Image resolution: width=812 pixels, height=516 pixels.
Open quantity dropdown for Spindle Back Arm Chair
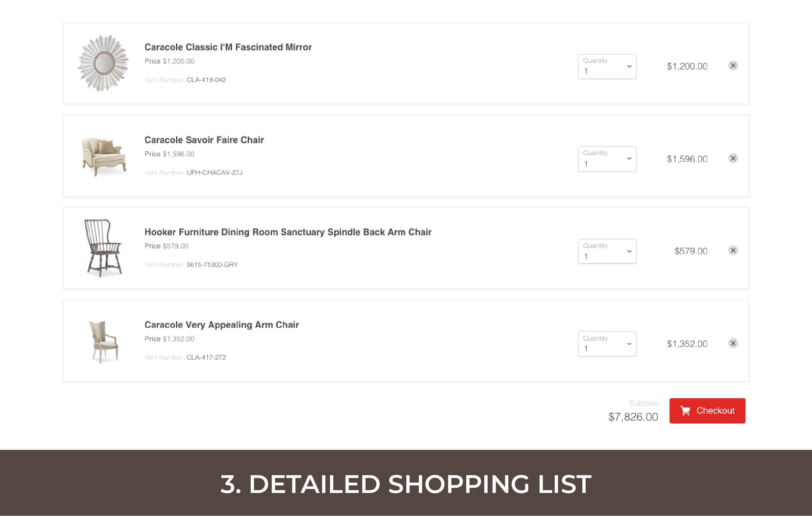click(x=607, y=251)
